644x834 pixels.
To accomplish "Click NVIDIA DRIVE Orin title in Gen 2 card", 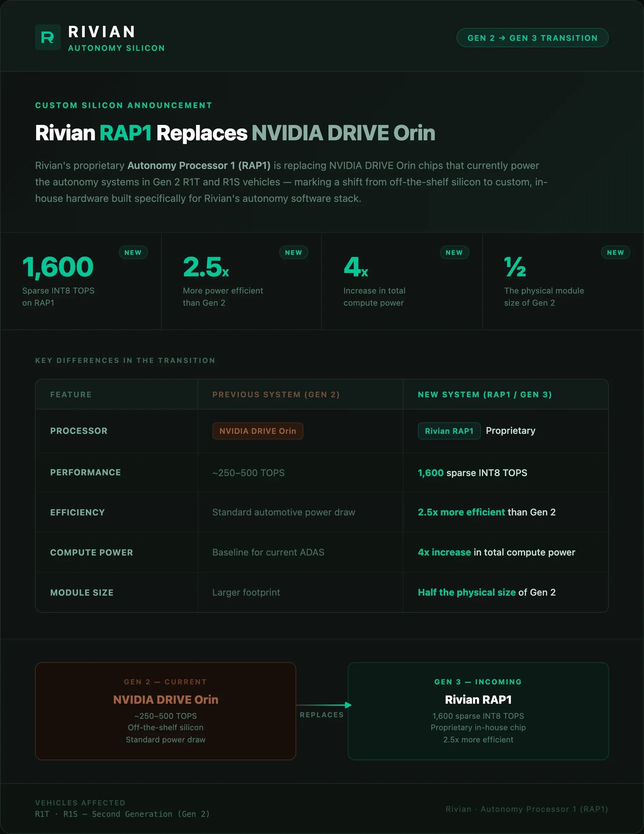I will coord(166,699).
